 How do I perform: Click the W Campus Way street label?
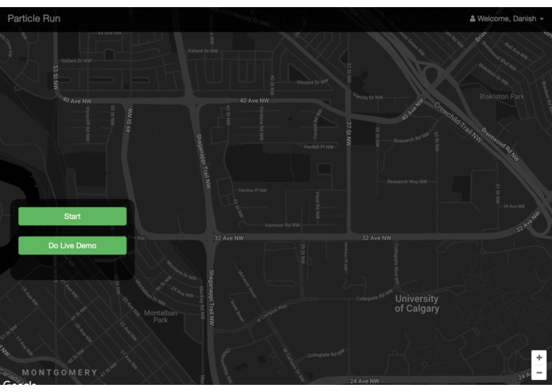point(272,313)
